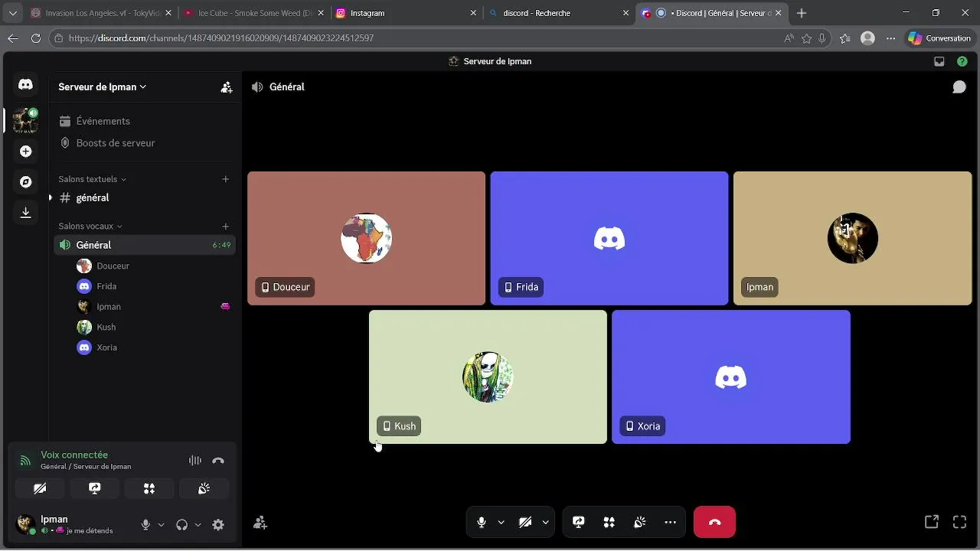Create new voice channel plus icon

[225, 227]
